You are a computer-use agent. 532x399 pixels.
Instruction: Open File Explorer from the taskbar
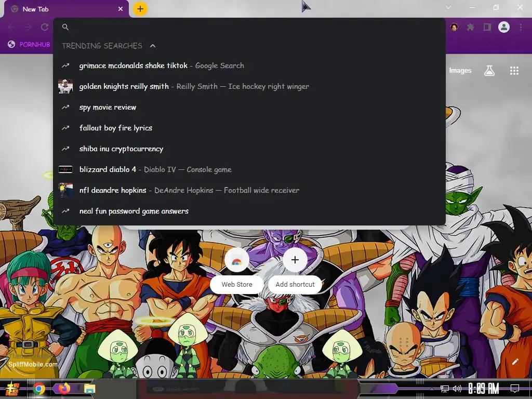pos(90,389)
